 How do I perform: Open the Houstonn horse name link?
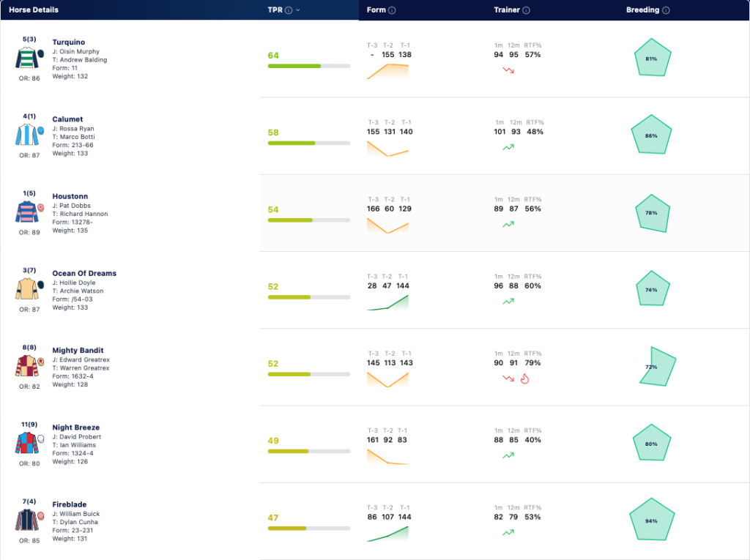pyautogui.click(x=70, y=196)
